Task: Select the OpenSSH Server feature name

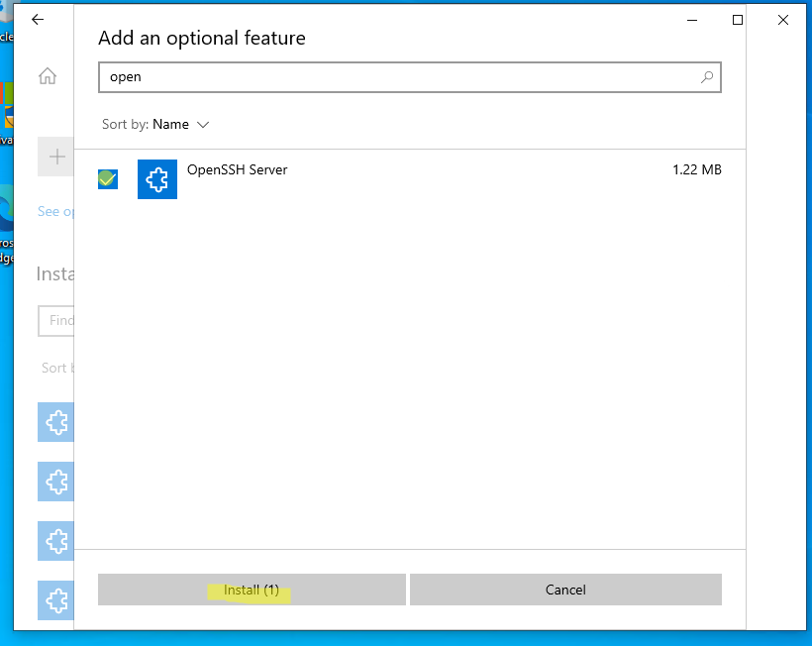Action: [x=238, y=169]
